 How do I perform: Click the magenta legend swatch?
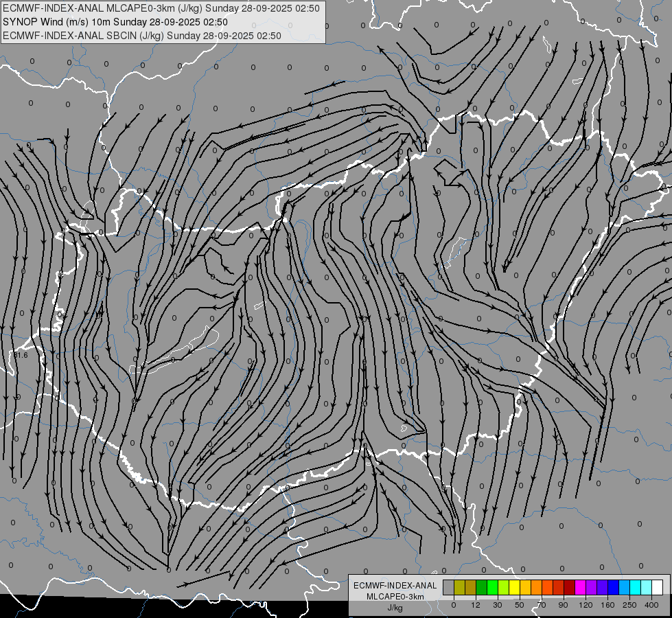click(581, 587)
